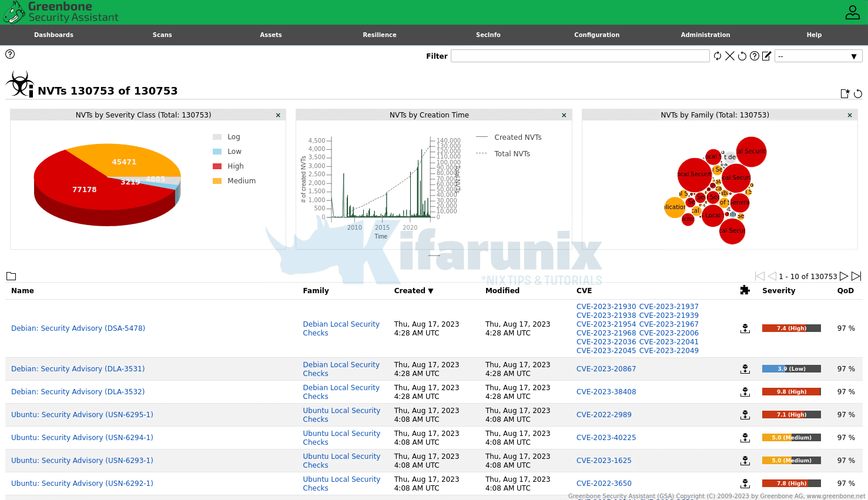Toggle Created NVTs line in legend

[509, 137]
